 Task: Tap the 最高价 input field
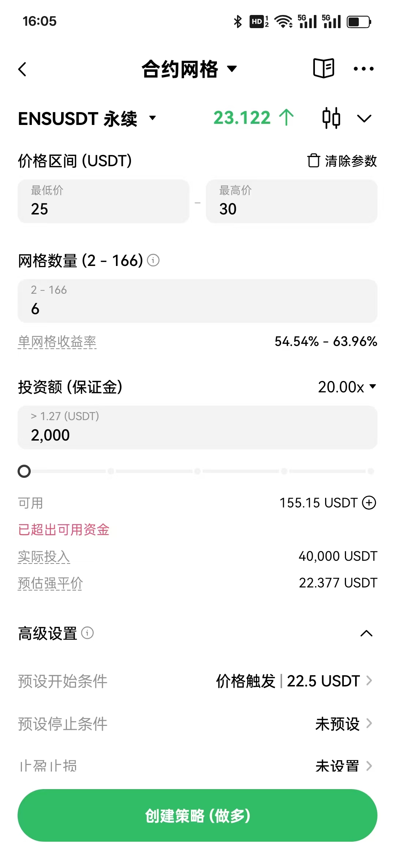point(291,201)
